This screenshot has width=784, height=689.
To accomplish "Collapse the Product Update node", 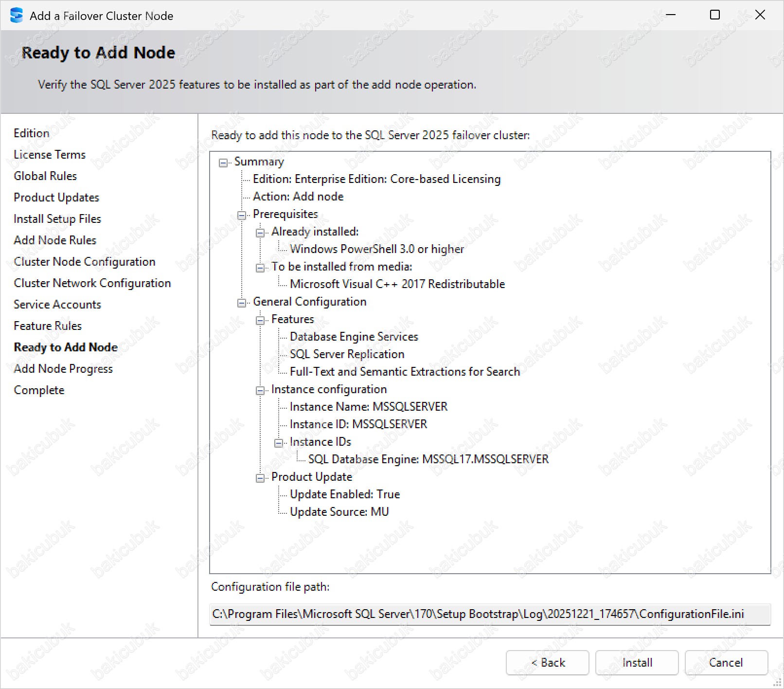I will [260, 478].
